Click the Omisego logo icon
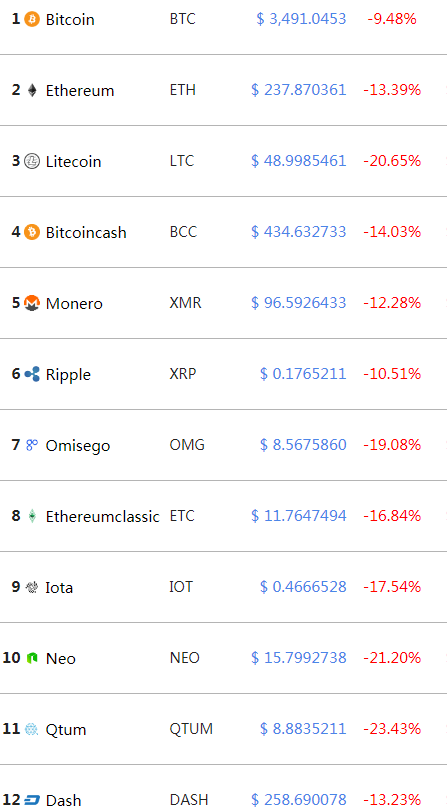Screen dimensions: 447x808 click(x=32, y=445)
